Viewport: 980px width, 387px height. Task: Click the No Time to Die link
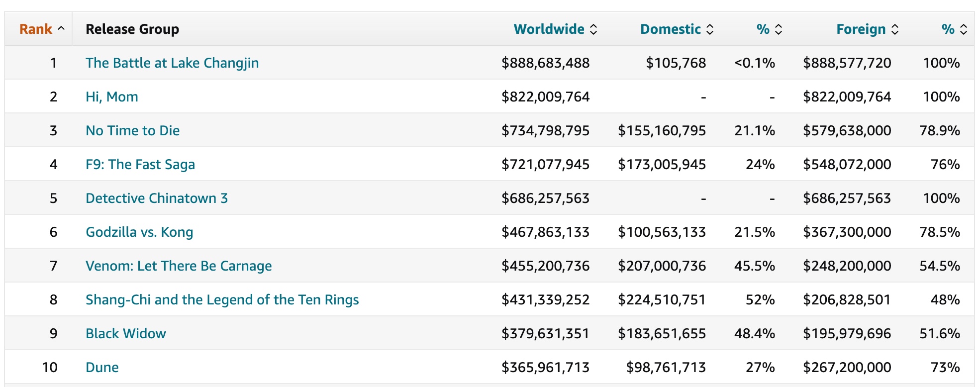coord(133,130)
